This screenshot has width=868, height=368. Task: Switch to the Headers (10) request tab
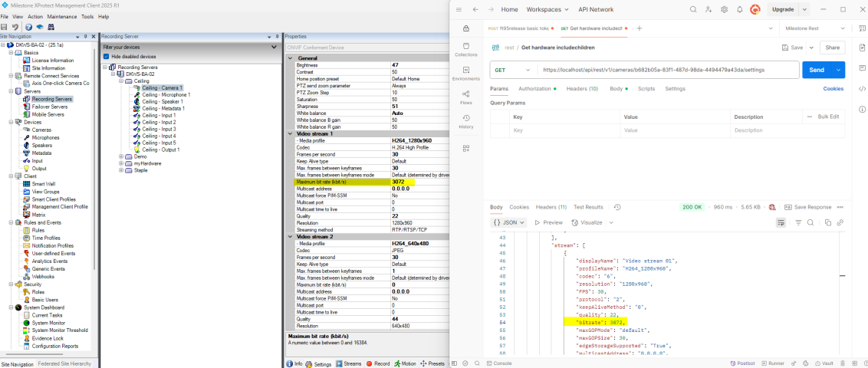point(582,89)
